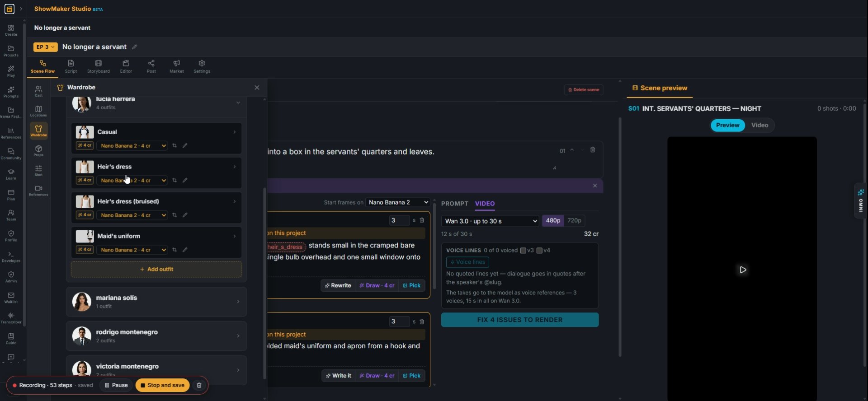Open Community in the left sidebar
The height and width of the screenshot is (401, 868).
click(11, 154)
